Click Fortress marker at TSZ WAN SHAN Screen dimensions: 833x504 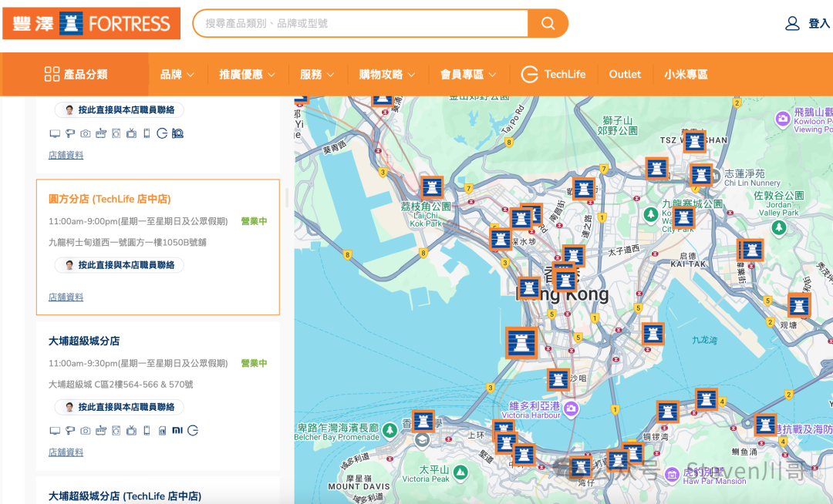point(694,141)
